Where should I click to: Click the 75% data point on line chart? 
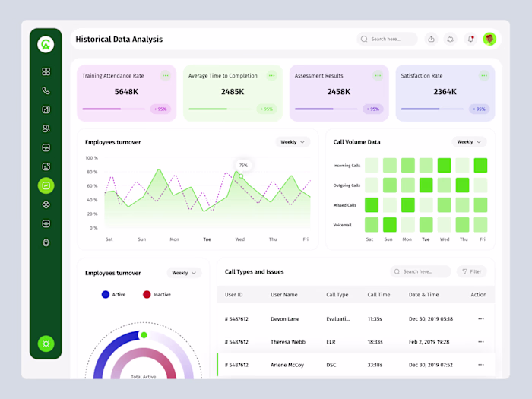coord(241,176)
